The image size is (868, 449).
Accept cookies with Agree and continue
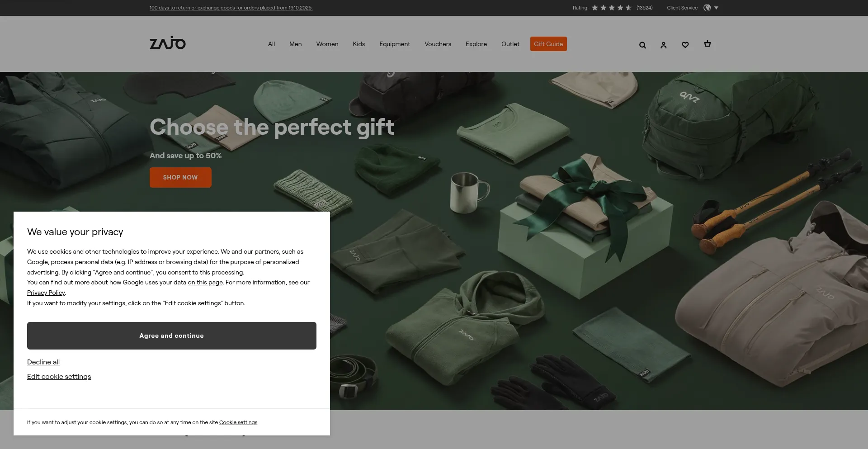[171, 336]
